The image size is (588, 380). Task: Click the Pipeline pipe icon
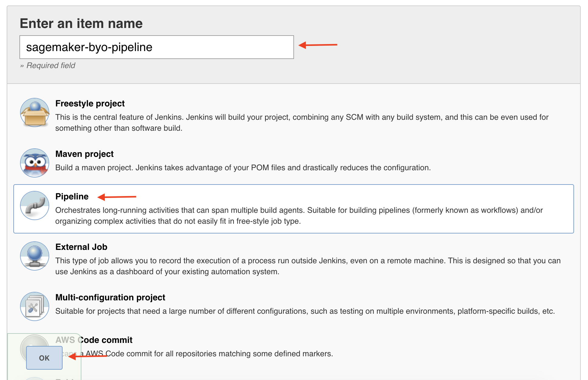coord(35,206)
